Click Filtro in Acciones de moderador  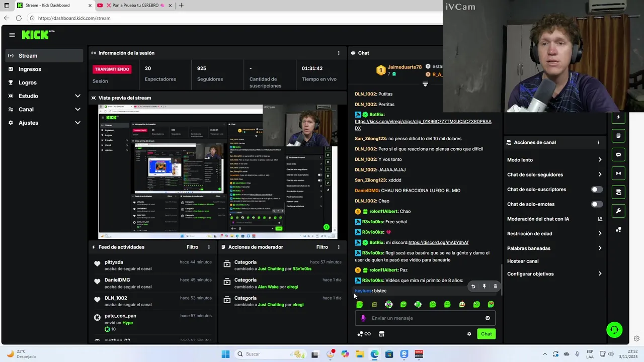322,247
